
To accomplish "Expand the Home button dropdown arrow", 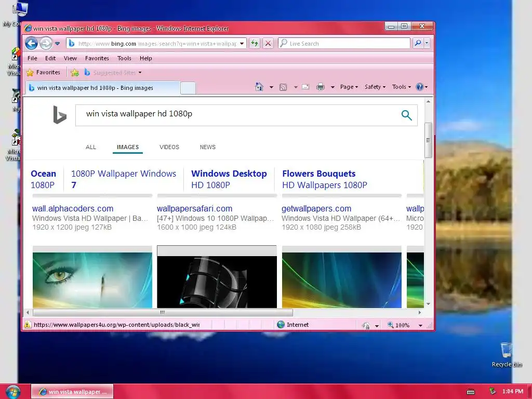I will pos(271,87).
